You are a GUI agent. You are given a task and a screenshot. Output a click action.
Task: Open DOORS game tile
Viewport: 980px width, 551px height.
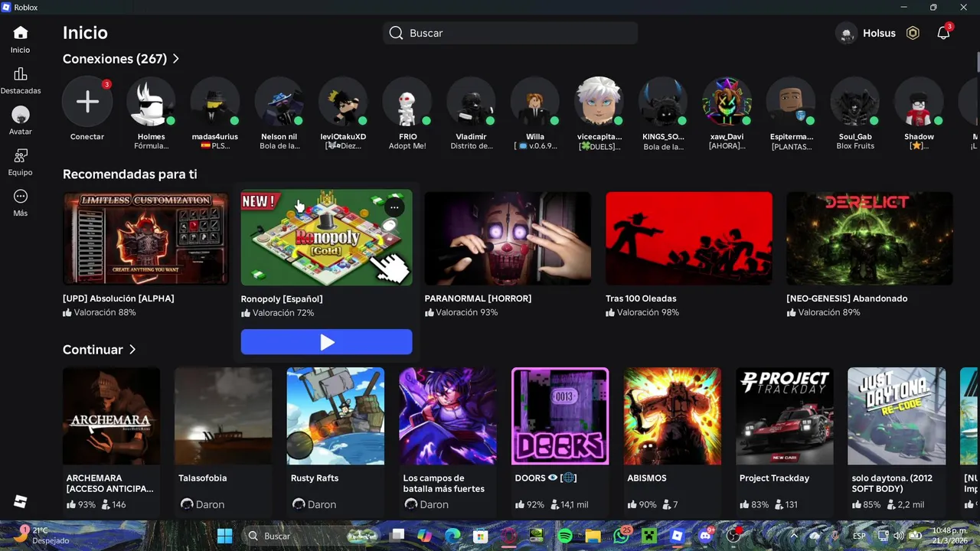point(560,416)
